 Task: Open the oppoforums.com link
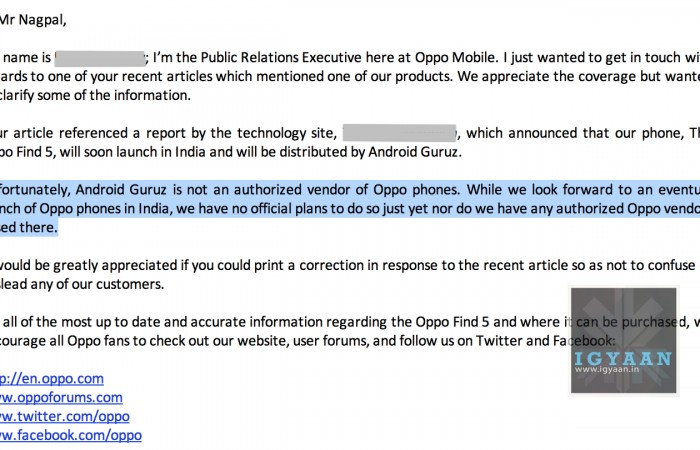62,397
